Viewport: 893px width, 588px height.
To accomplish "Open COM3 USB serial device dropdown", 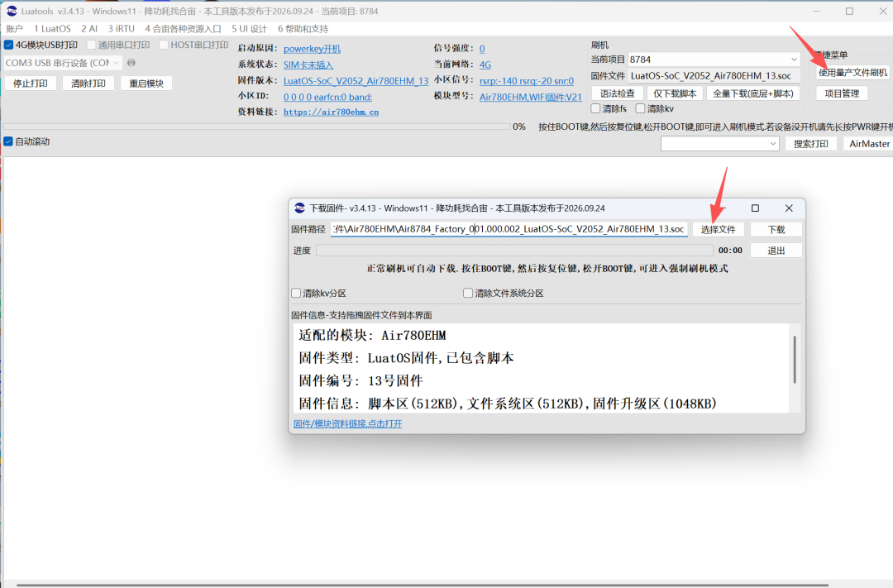I will click(x=63, y=63).
